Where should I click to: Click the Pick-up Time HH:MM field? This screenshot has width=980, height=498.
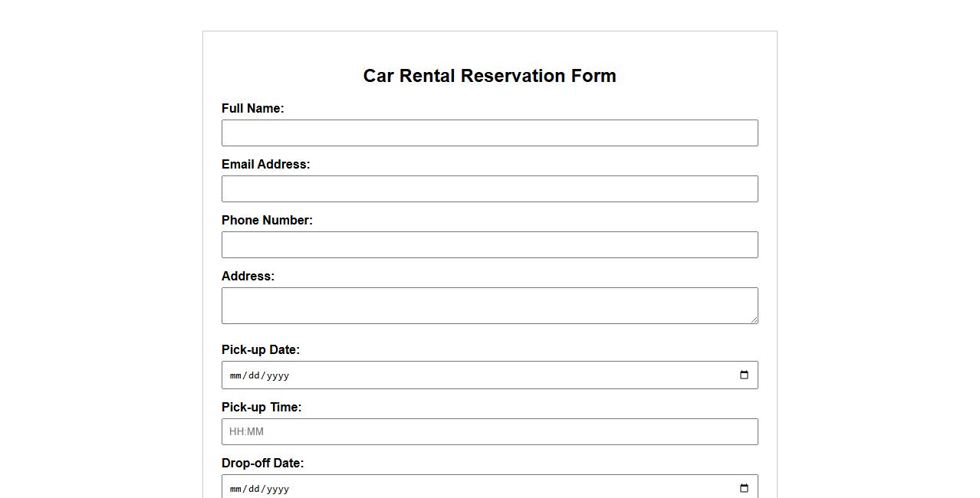click(489, 431)
